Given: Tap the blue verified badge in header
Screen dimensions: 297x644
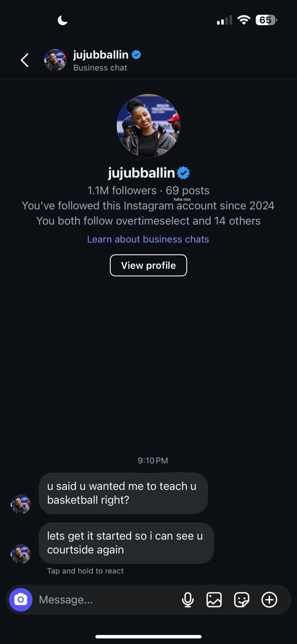Looking at the screenshot, I should (136, 55).
